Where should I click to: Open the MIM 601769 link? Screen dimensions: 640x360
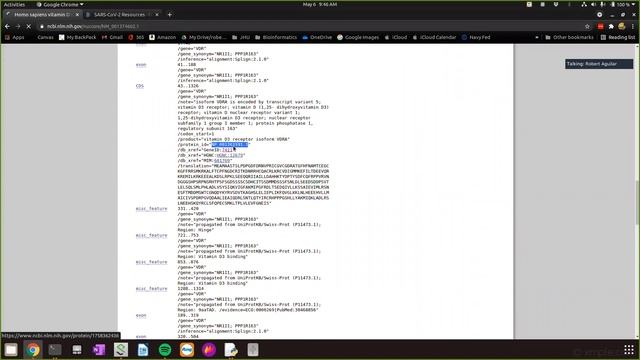point(222,160)
